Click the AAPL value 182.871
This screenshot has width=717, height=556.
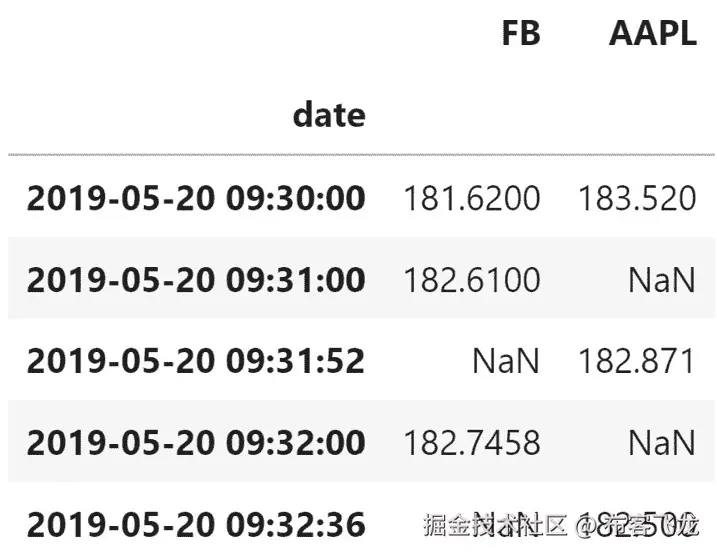tap(636, 360)
